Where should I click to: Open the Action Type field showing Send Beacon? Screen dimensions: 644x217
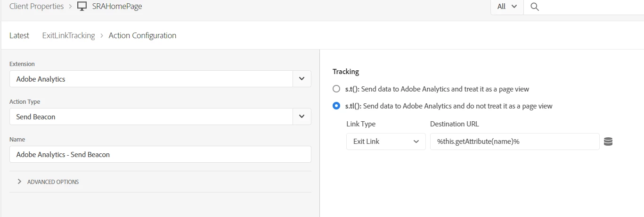151,117
